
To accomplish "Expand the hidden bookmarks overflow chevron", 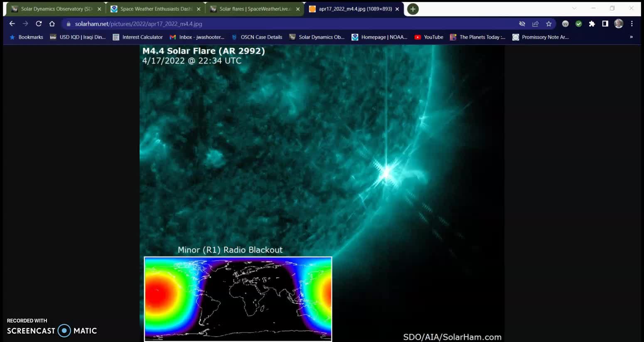I will (631, 37).
